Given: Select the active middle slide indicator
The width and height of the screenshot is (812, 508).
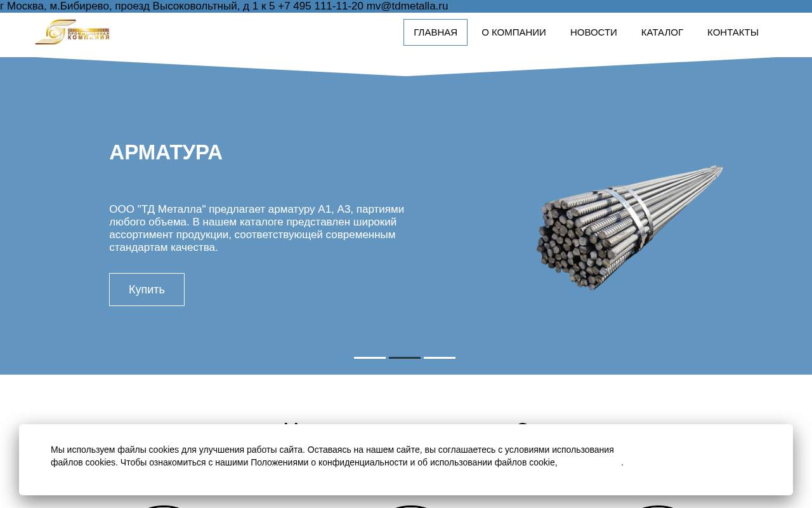Looking at the screenshot, I should (x=405, y=358).
